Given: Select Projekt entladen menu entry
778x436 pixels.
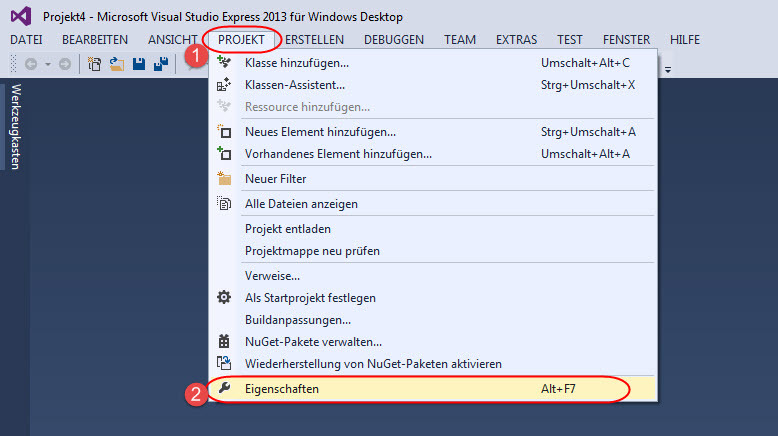Looking at the screenshot, I should pyautogui.click(x=435, y=229).
